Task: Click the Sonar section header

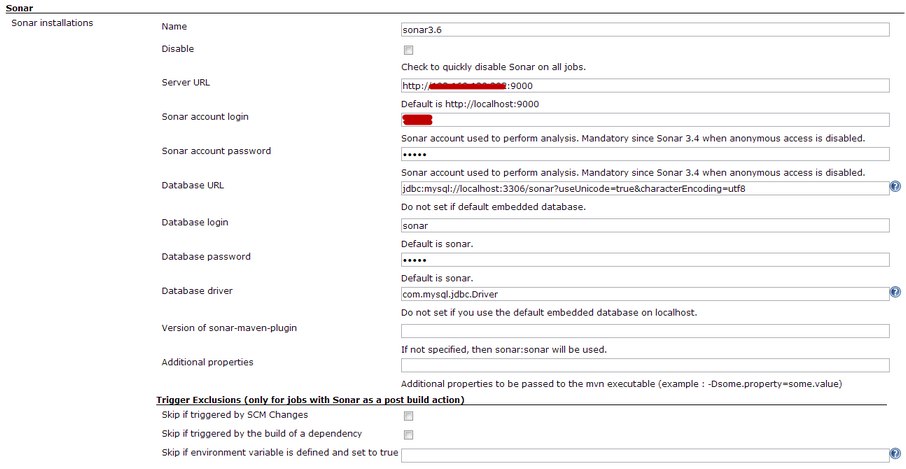Action: [18, 8]
